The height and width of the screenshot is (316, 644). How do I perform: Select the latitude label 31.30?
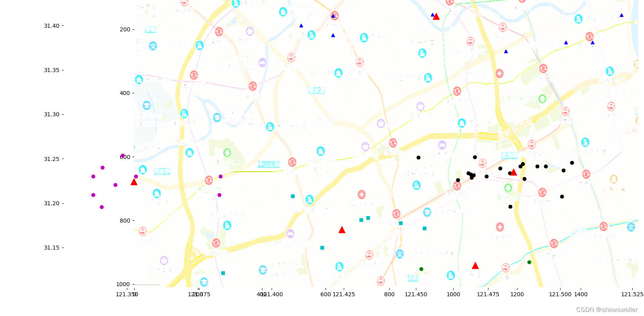(52, 114)
